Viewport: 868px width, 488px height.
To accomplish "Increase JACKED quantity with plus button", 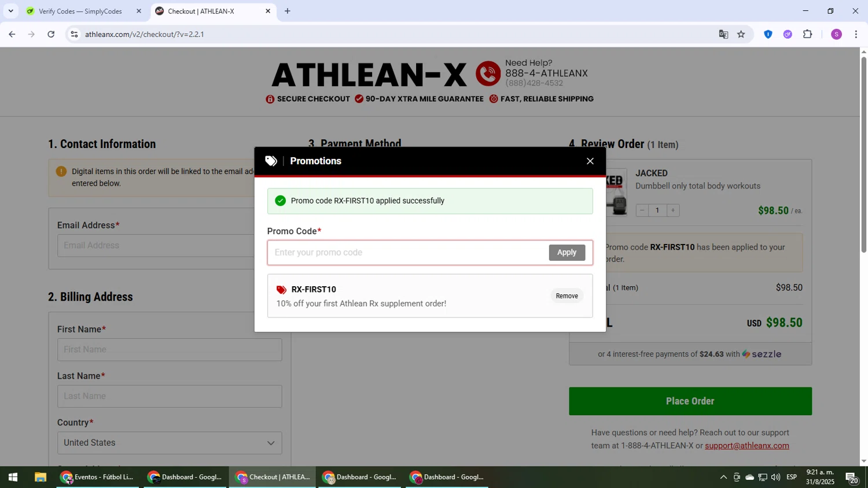I will 673,210.
